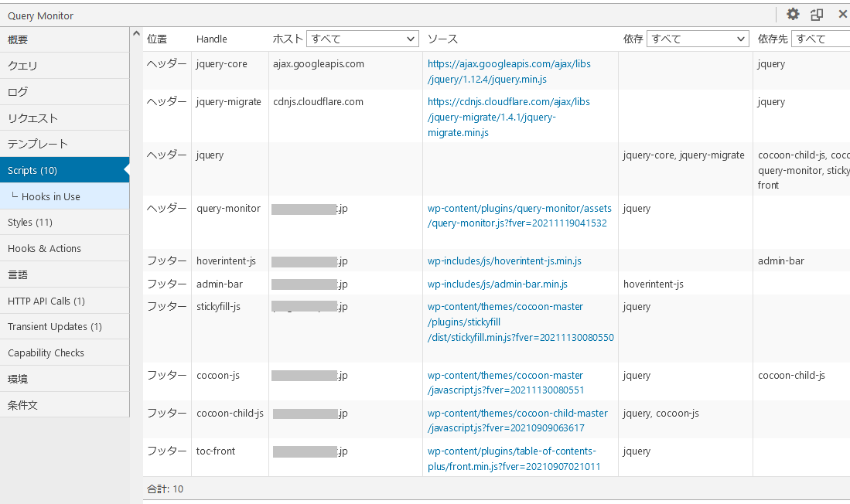850x504 pixels.
Task: Open the ホスト filter dropdown
Action: click(x=362, y=39)
